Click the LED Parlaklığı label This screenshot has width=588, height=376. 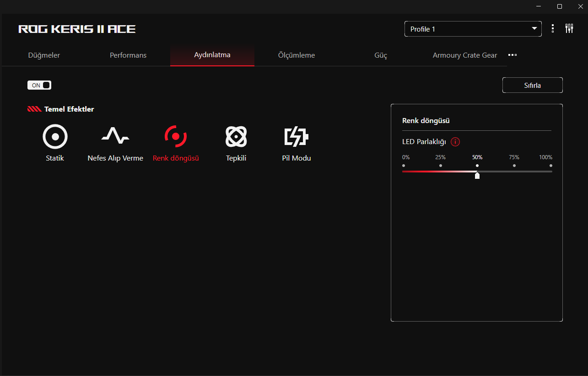click(x=424, y=142)
